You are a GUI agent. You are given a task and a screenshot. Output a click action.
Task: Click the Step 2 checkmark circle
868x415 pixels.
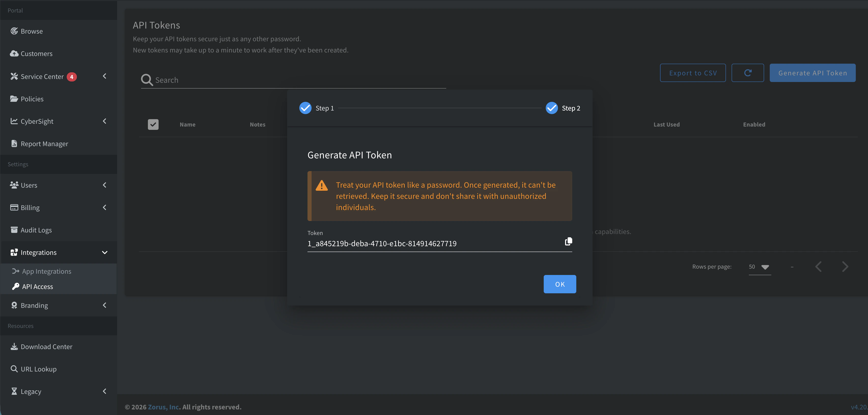tap(552, 108)
